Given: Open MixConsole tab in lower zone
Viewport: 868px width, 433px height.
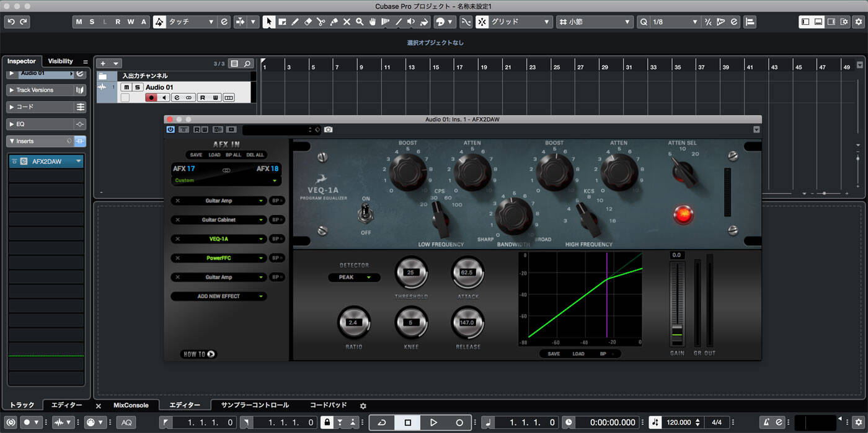Looking at the screenshot, I should tap(131, 405).
